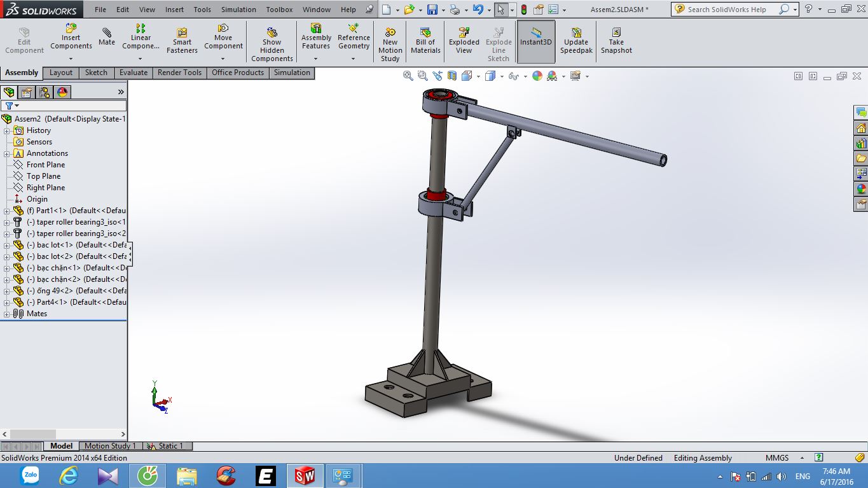Open Internet Explorer from taskbar
This screenshot has height=488, width=868.
[x=68, y=475]
